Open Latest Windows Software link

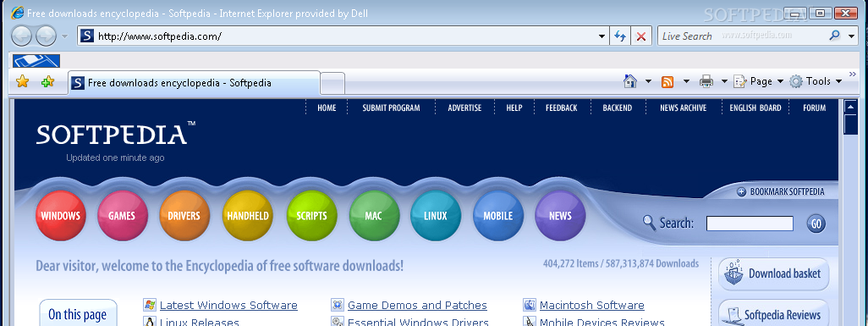[228, 305]
